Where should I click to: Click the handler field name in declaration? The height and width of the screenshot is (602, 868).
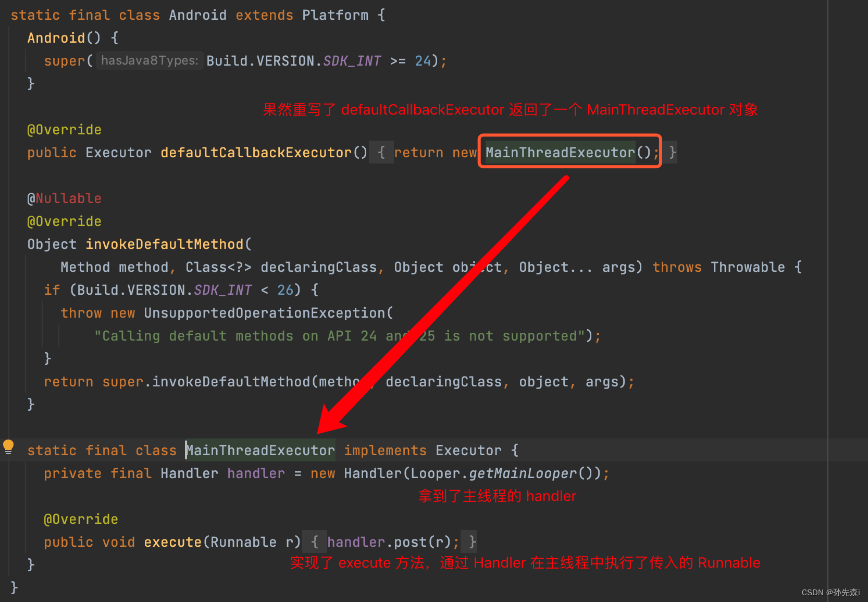click(256, 473)
